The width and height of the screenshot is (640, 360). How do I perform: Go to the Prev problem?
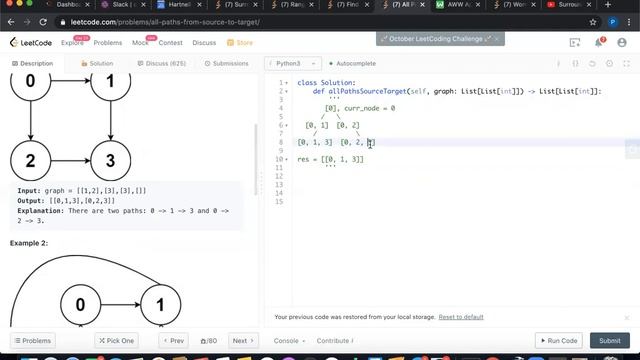(x=173, y=340)
